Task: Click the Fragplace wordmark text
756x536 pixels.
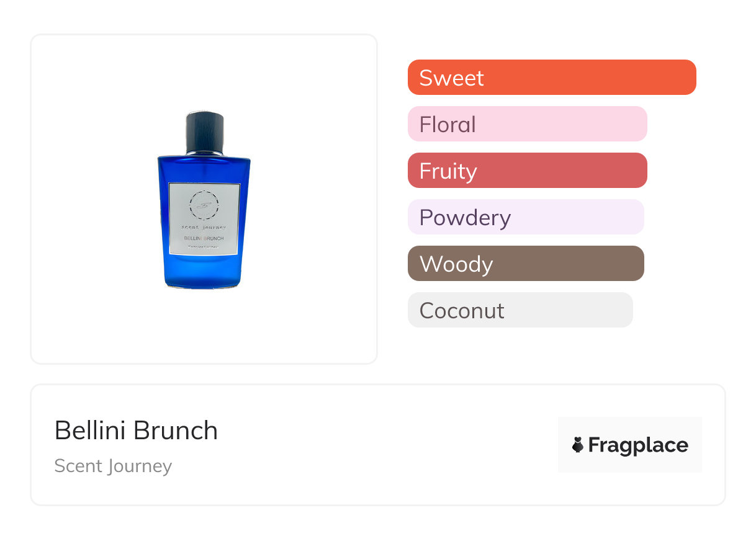Action: 638,445
